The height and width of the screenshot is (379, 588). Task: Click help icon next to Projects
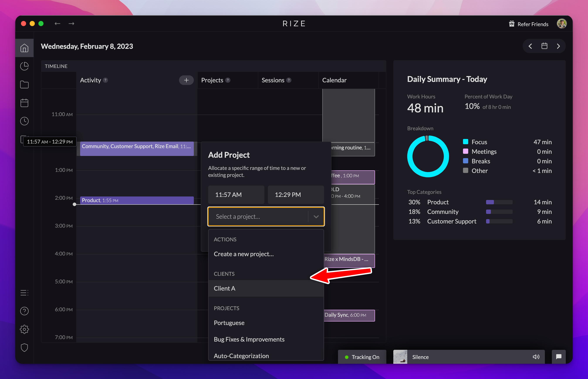click(228, 80)
